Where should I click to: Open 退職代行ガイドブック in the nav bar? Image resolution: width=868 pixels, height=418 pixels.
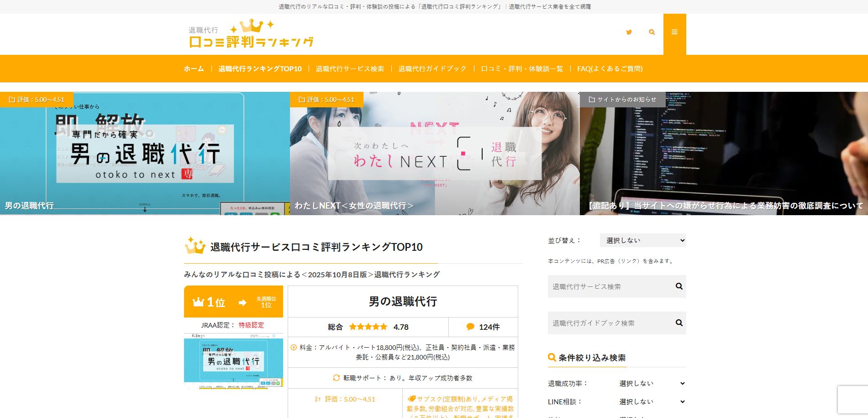coord(432,69)
